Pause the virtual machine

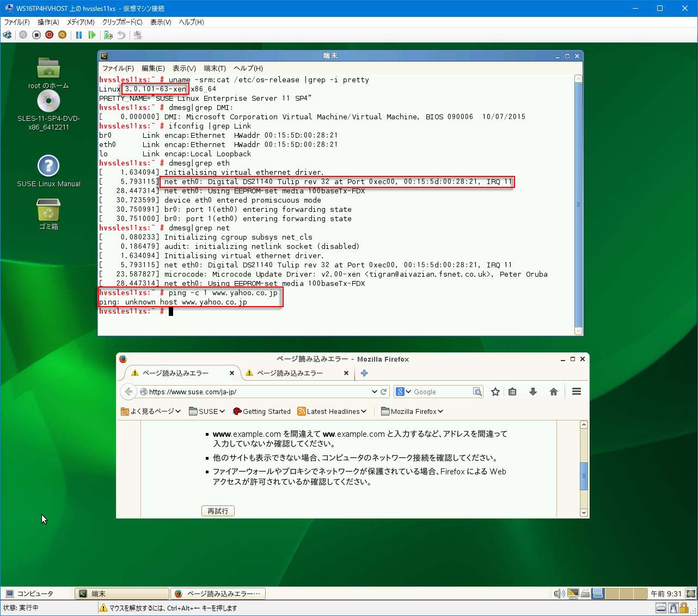click(x=79, y=35)
